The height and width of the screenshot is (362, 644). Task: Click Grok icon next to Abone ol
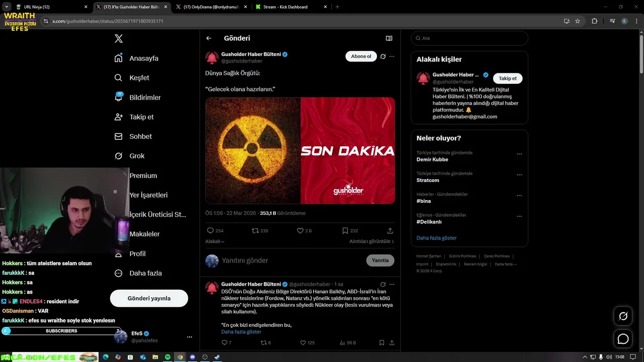pos(383,56)
